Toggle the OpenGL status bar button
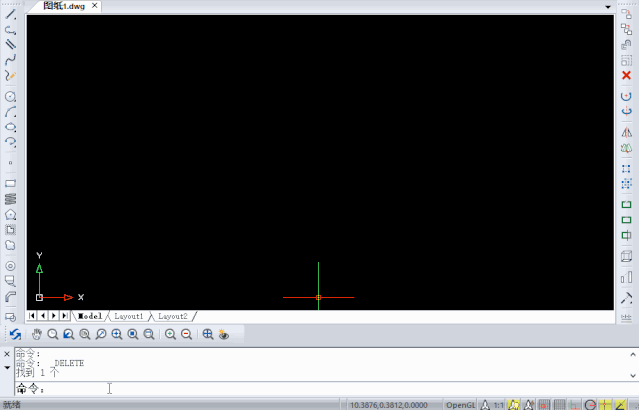 461,405
